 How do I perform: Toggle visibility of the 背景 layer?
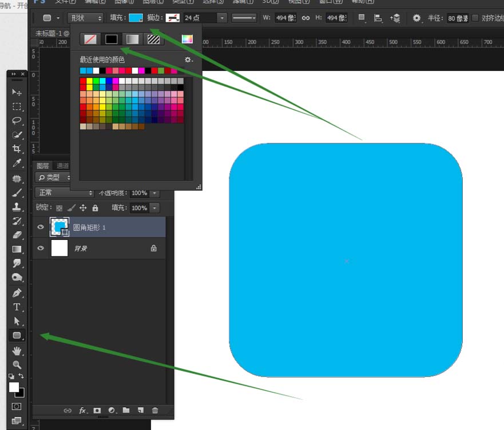point(41,248)
